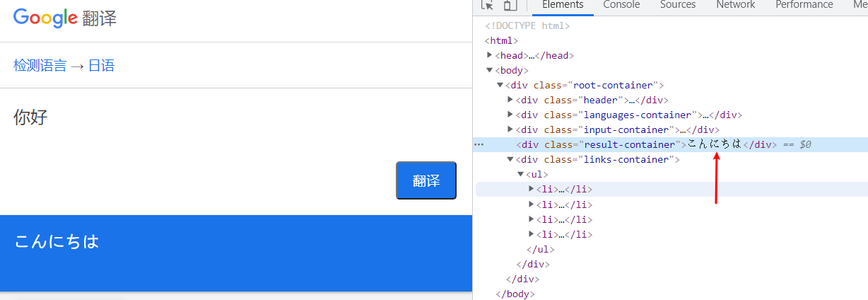Expand the header div arrow
The height and width of the screenshot is (300, 868).
coord(510,100)
